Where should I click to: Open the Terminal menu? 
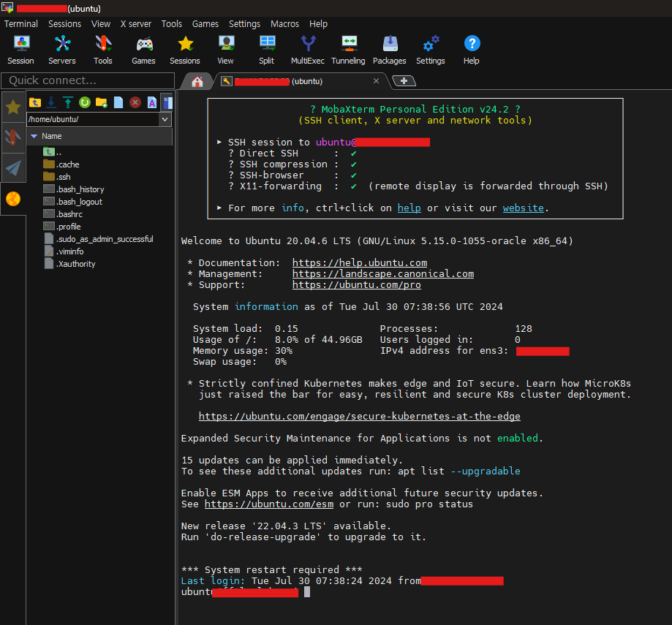coord(21,24)
